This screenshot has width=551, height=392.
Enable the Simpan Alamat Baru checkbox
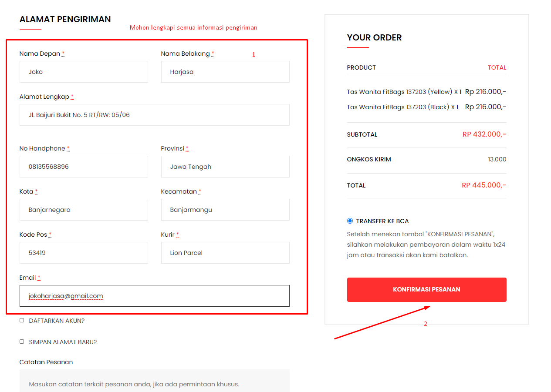(x=22, y=342)
